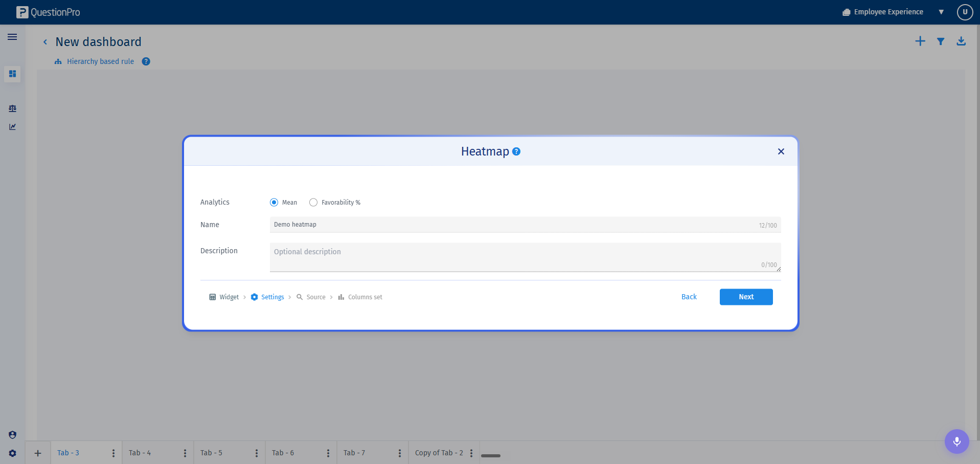Screen dimensions: 980x464
Task: Go to Settings step in breadcrumb
Action: tap(267, 297)
